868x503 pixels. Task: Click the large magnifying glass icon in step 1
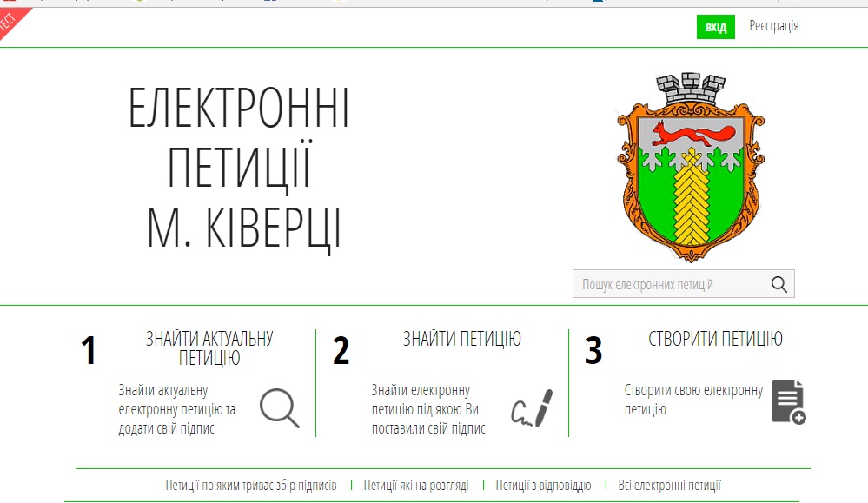[279, 407]
